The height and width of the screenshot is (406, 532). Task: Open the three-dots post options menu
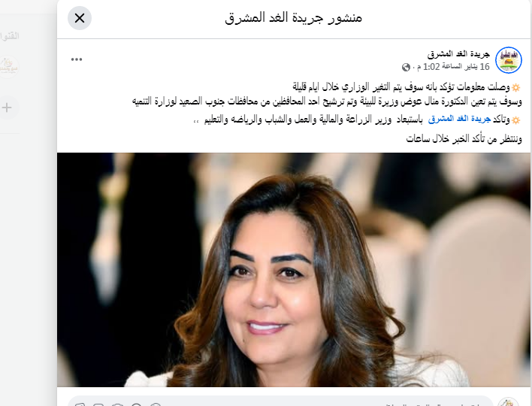77,59
